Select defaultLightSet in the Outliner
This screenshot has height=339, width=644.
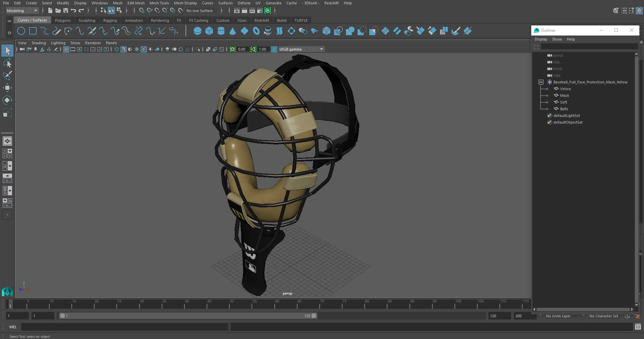(x=567, y=116)
